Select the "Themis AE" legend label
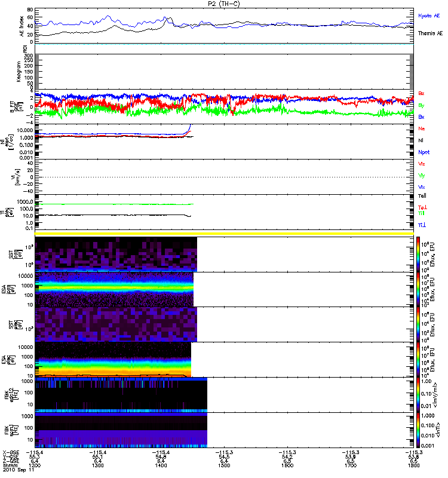Screen dimensions: 448x478 (x=430, y=33)
